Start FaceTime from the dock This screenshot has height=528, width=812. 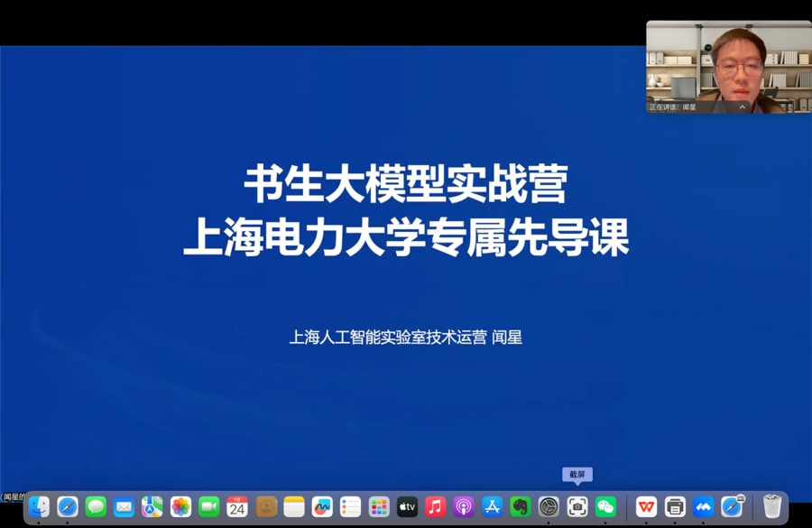pos(209,507)
